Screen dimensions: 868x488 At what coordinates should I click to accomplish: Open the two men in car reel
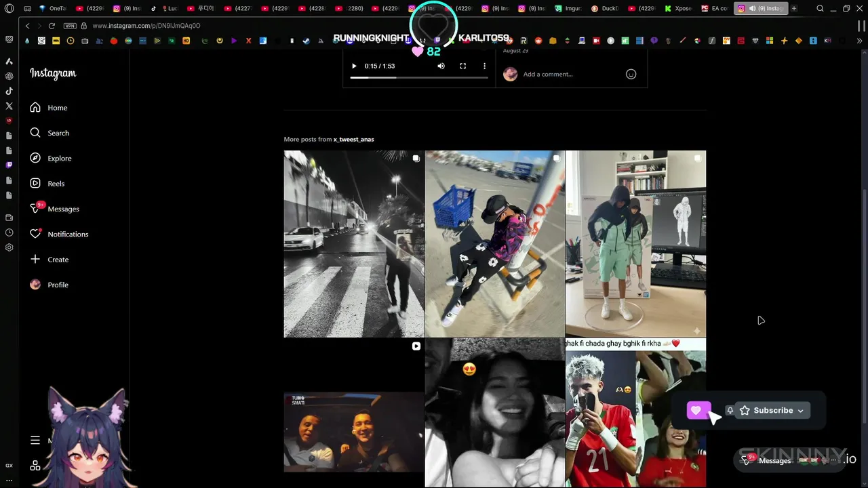(x=354, y=413)
